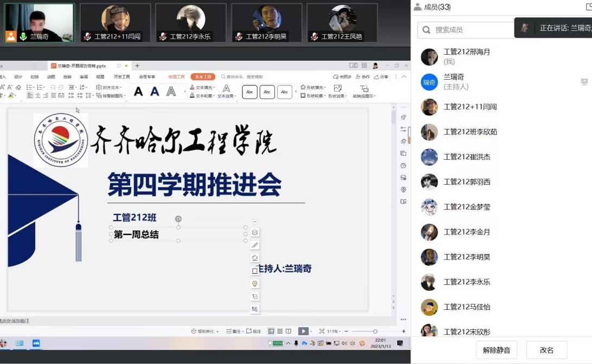The image size is (592, 364).
Task: Click the 改名 button
Action: [546, 350]
